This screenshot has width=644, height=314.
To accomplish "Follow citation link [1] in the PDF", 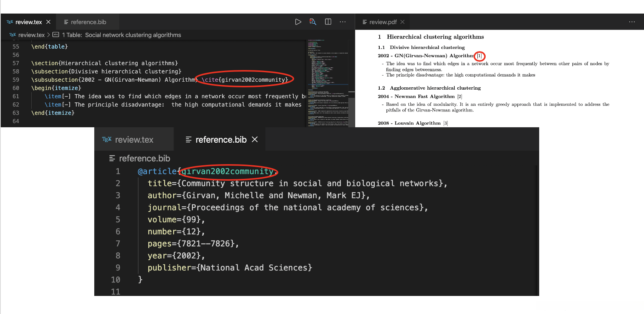I will [x=479, y=56].
